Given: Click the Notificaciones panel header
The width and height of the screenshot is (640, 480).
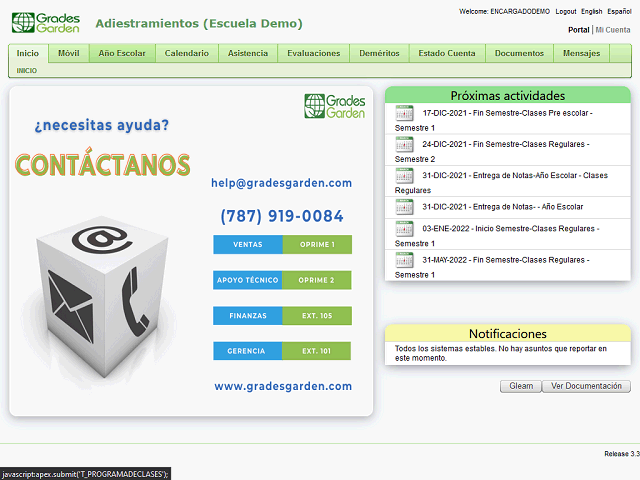Looking at the screenshot, I should [x=508, y=333].
